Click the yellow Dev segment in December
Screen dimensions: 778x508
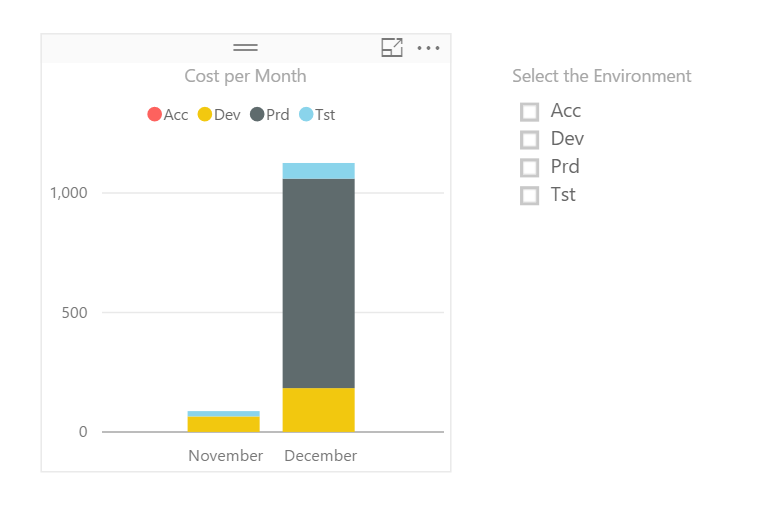[x=319, y=410]
